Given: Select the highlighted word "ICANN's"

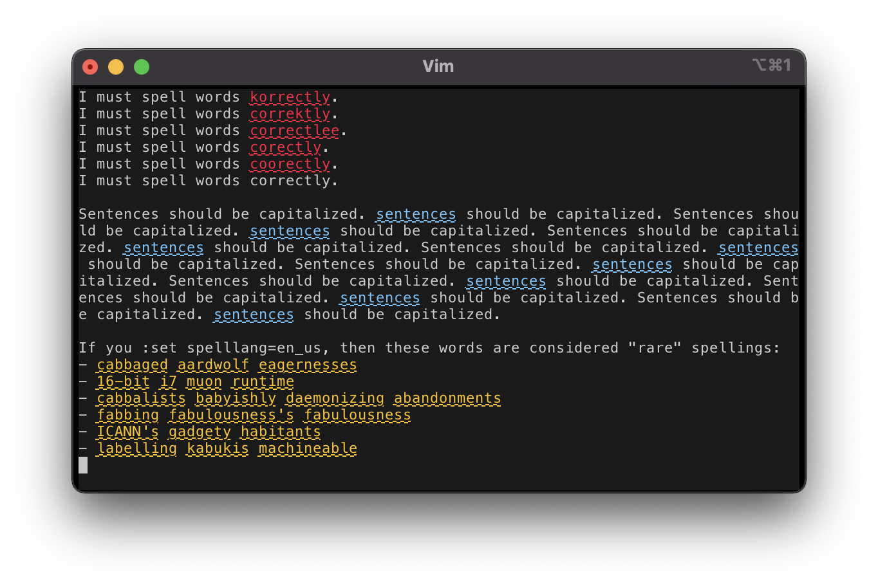Looking at the screenshot, I should pyautogui.click(x=127, y=432).
